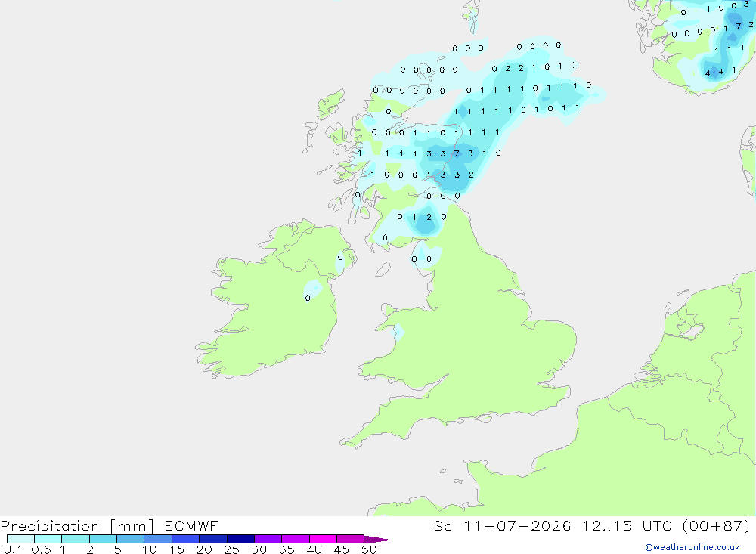Pick the legend swatch between 5 and 10

click(131, 539)
